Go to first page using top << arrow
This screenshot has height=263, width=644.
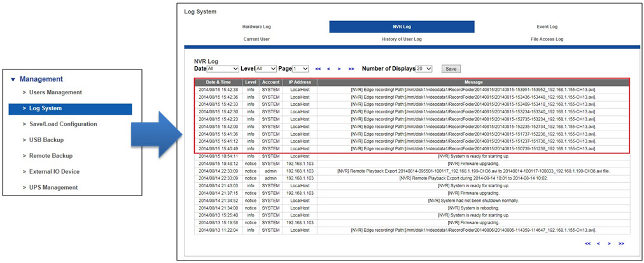click(318, 69)
